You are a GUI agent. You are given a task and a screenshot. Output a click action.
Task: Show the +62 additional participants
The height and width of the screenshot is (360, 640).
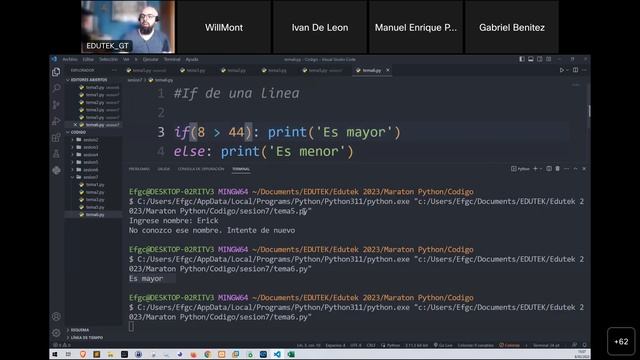[621, 342]
